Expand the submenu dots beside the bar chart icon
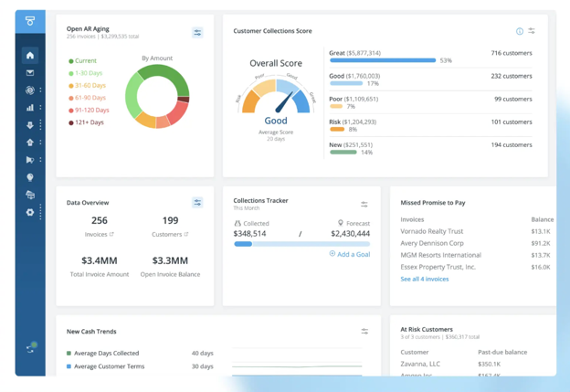The image size is (570, 392). [x=40, y=108]
